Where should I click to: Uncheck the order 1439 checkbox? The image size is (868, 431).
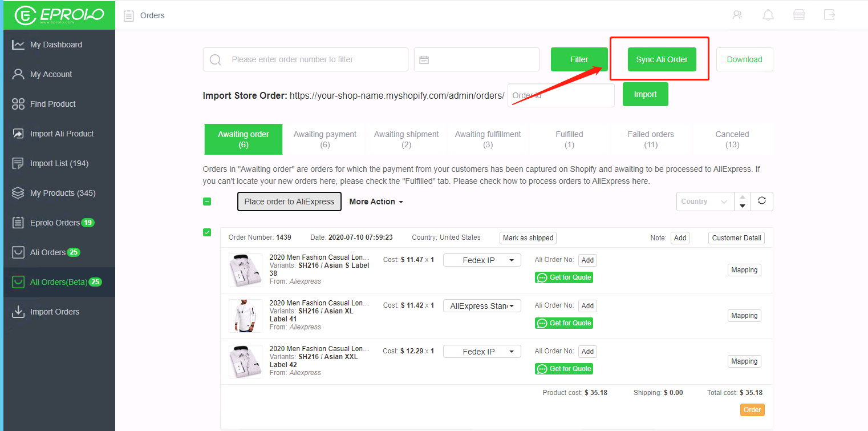(207, 232)
